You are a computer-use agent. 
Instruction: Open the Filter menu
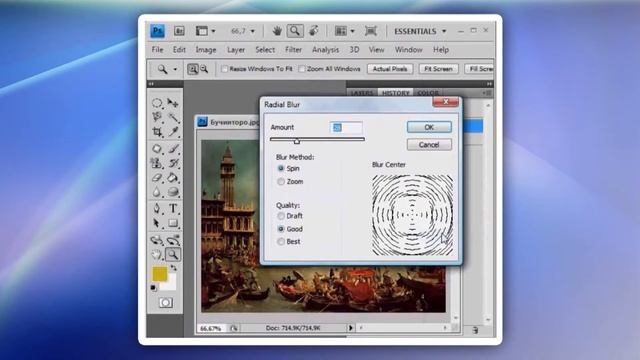point(293,49)
